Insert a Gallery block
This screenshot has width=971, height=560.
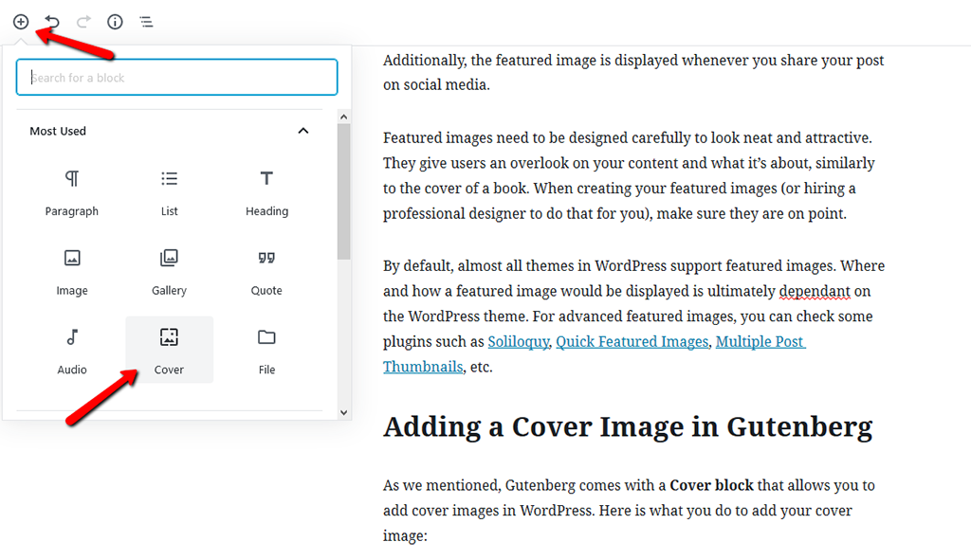tap(169, 272)
